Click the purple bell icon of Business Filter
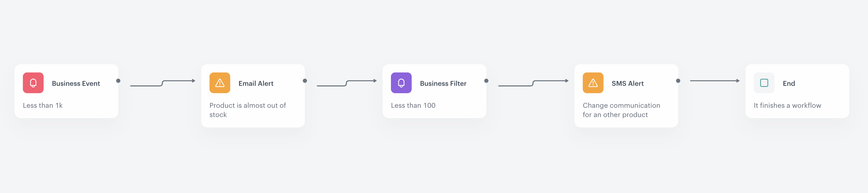Screen dimensions: 868x193 point(401,83)
